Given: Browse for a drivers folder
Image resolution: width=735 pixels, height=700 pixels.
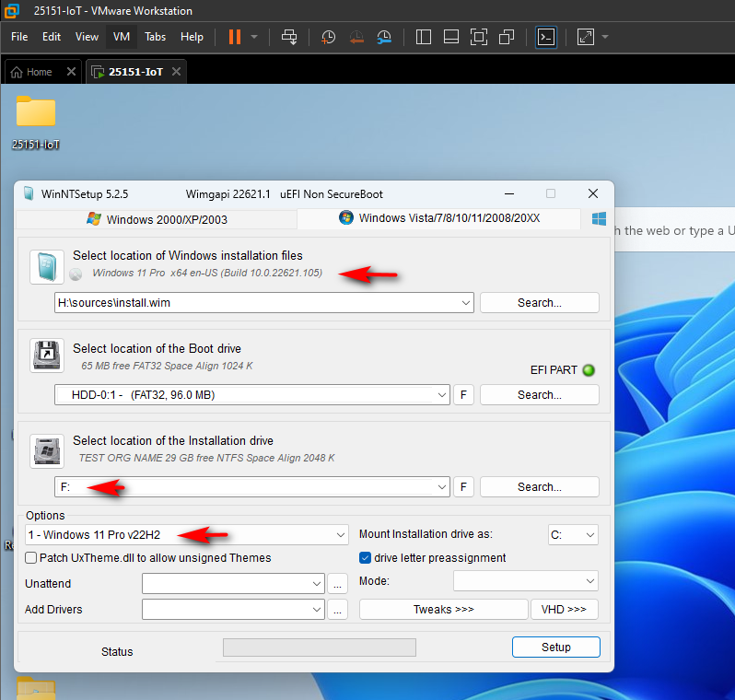Looking at the screenshot, I should [337, 610].
